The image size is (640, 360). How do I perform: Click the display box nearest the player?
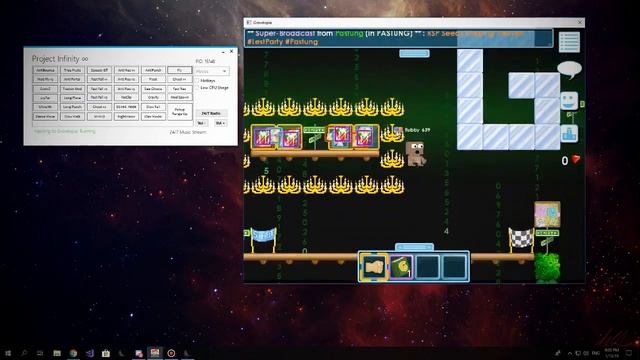click(x=366, y=137)
